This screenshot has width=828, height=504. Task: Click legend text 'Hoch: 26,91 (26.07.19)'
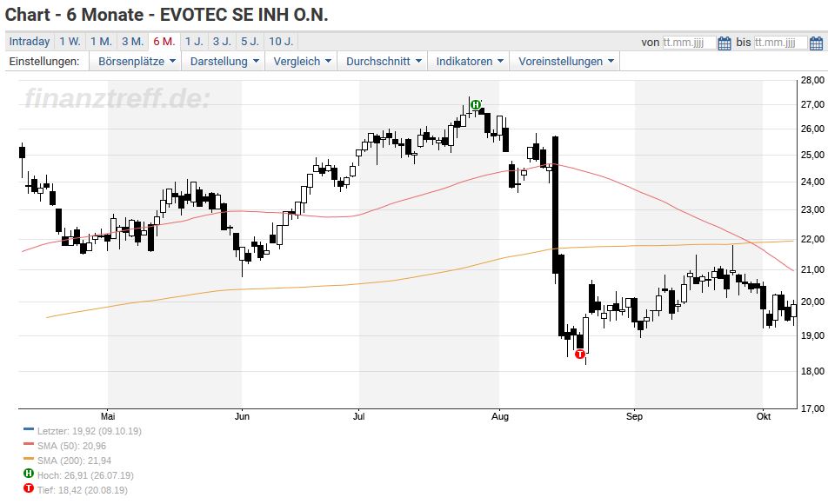[x=85, y=475]
